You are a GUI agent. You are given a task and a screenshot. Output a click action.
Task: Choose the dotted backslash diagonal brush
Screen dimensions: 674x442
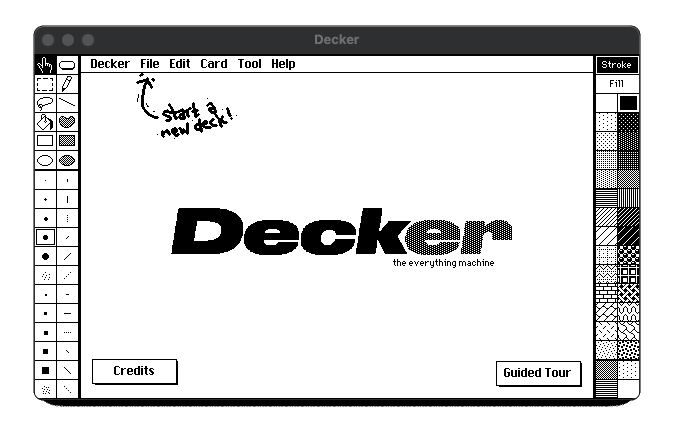67,390
